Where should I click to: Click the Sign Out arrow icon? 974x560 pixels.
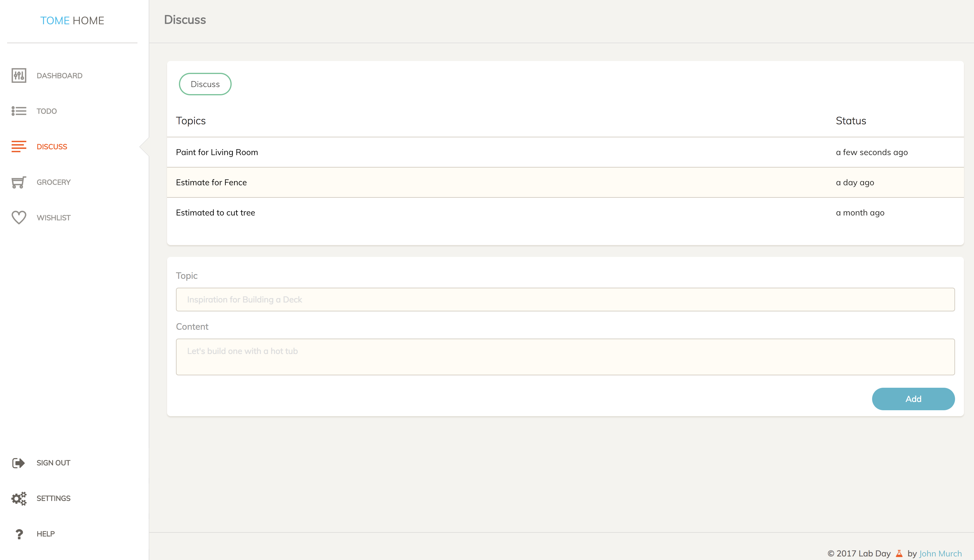tap(19, 463)
